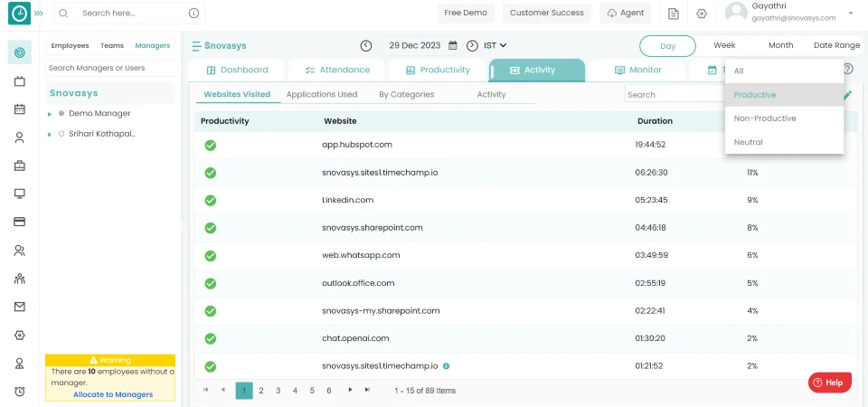Screen dimensions: 868x407
Task: Open the Activity sub-tab
Action: (492, 94)
